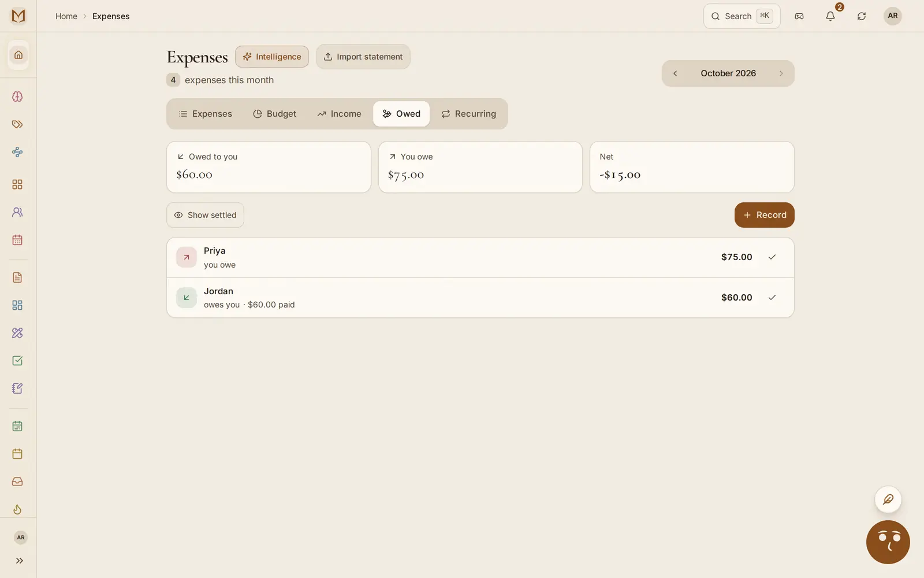Switch to the Recurring tab
The height and width of the screenshot is (578, 924).
468,114
